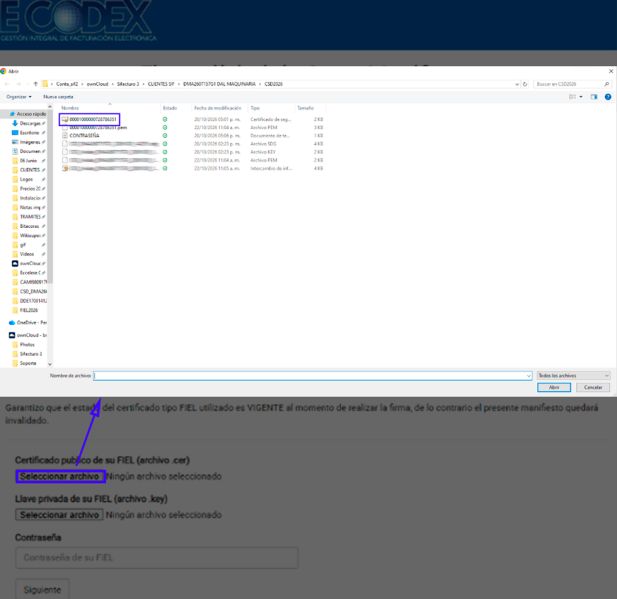The image size is (617, 599).
Task: Select the CONTRASEÑA text document
Action: [84, 135]
